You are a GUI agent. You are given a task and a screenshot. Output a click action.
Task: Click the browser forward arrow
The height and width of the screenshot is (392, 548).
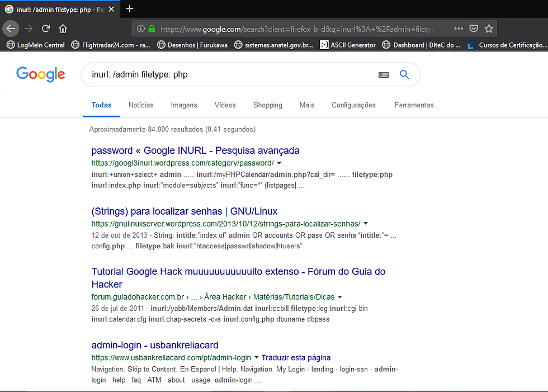pyautogui.click(x=29, y=29)
